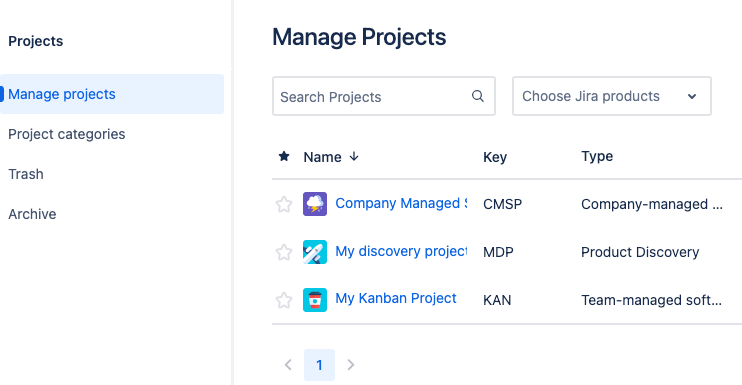Click the Search Projects input field

tap(384, 96)
